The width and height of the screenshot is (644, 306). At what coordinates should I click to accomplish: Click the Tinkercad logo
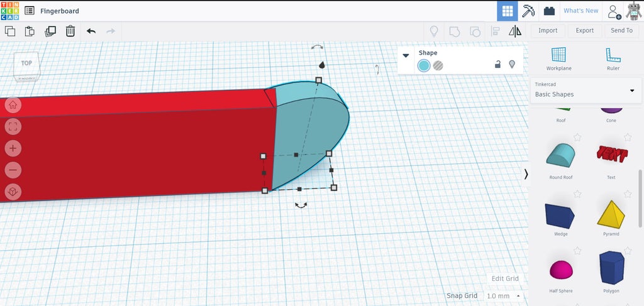[x=10, y=11]
